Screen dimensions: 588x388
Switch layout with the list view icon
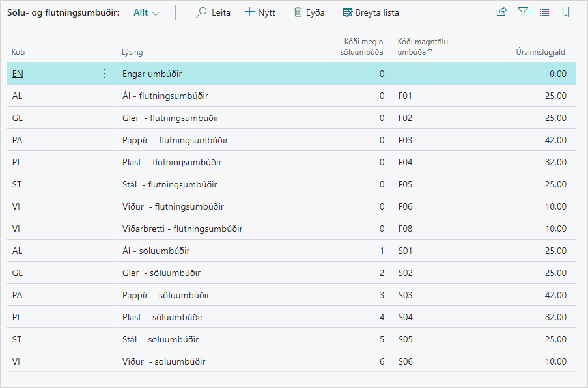click(x=544, y=12)
